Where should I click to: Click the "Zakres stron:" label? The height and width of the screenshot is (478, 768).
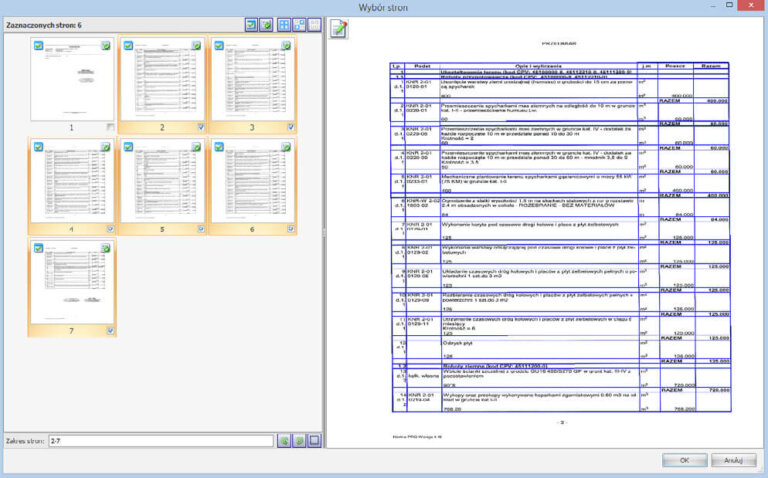coord(25,441)
